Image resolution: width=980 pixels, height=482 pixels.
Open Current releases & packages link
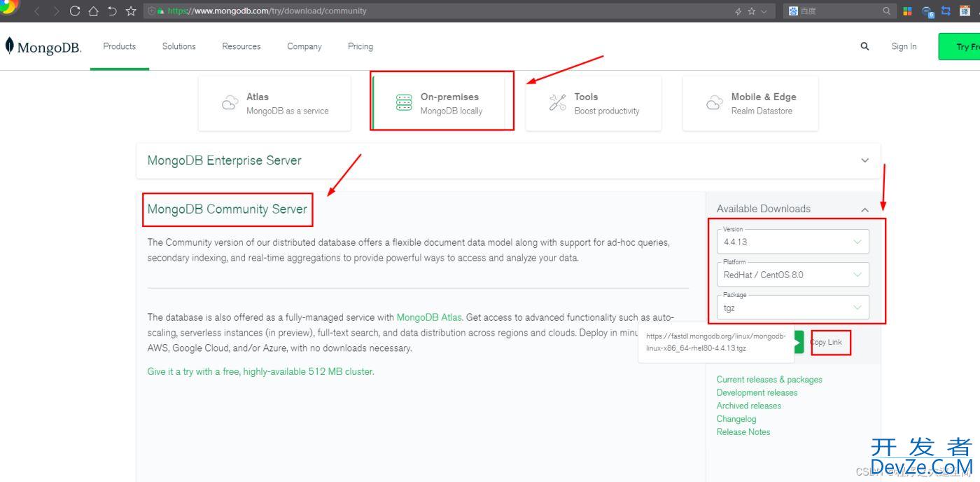[x=769, y=380]
